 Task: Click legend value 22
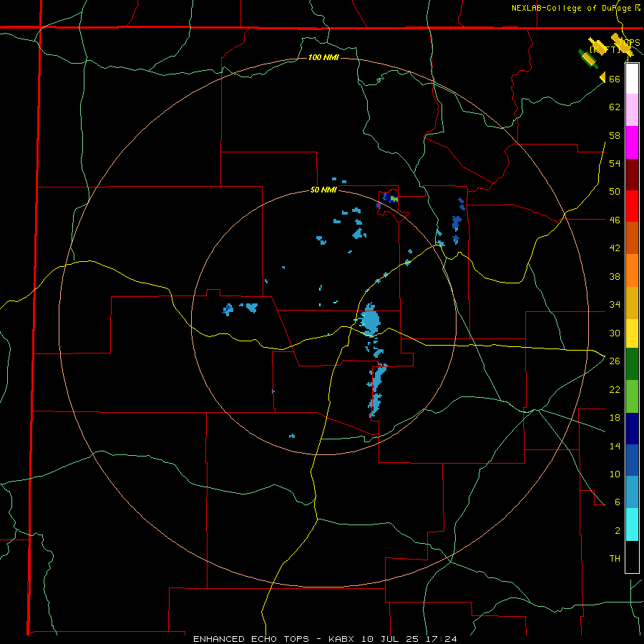coord(615,389)
